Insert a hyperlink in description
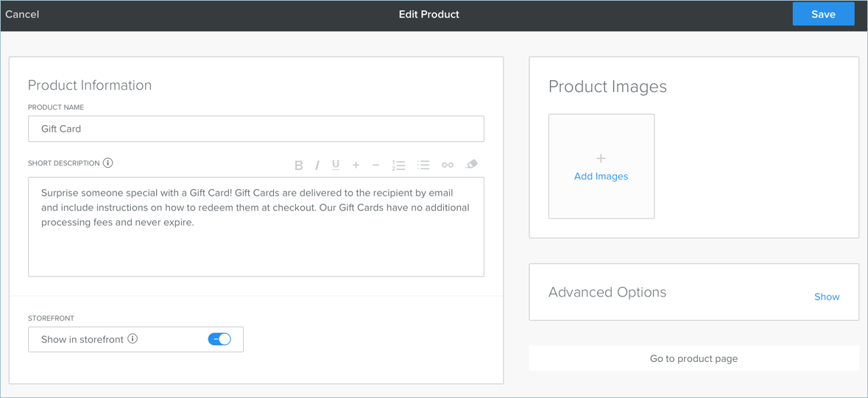This screenshot has width=868, height=398. [x=448, y=165]
